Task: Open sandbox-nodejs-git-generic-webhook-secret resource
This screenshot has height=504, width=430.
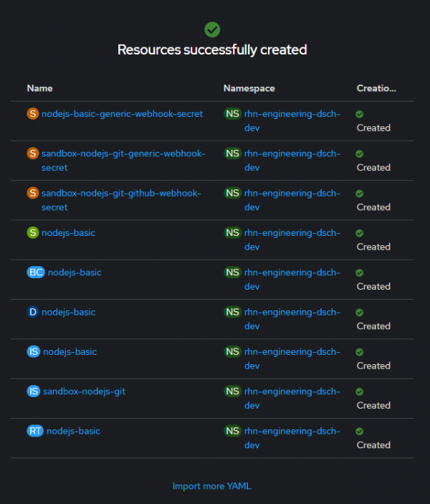Action: pos(123,153)
